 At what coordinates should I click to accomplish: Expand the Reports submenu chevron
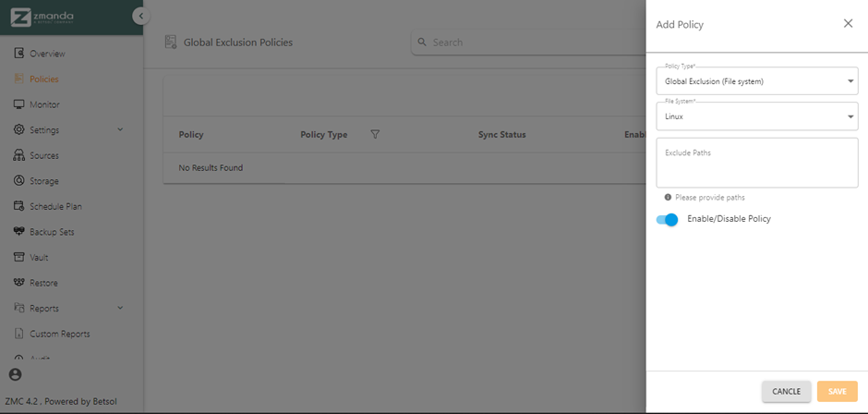coord(121,308)
